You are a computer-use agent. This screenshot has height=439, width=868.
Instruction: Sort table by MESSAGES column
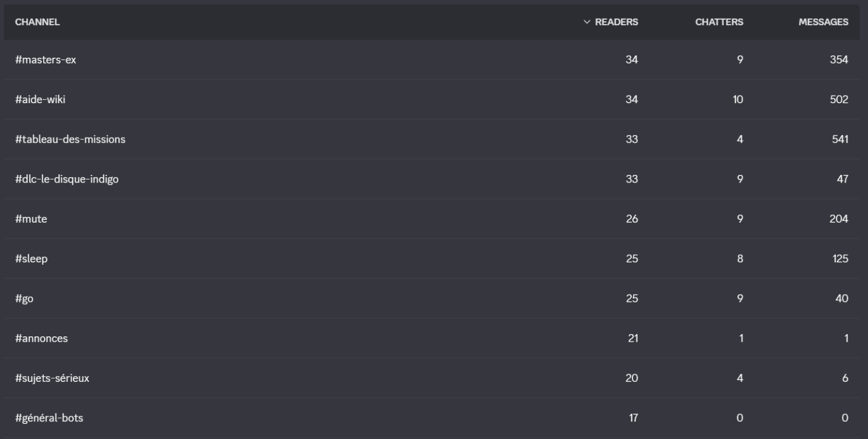(823, 22)
